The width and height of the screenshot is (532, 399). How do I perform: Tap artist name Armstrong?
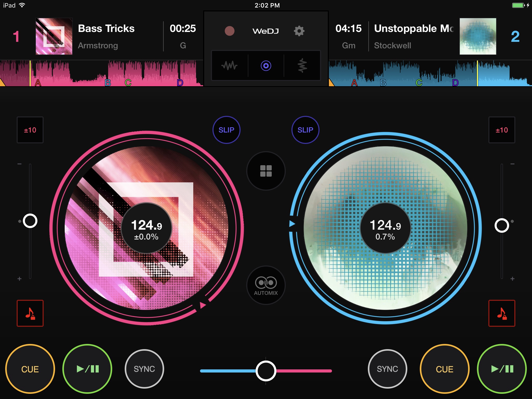pyautogui.click(x=98, y=45)
